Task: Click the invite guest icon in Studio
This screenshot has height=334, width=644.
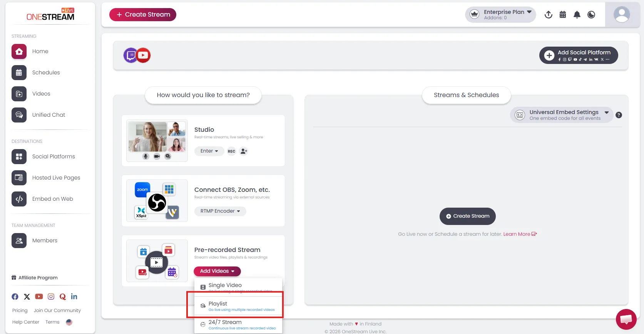Action: 244,151
